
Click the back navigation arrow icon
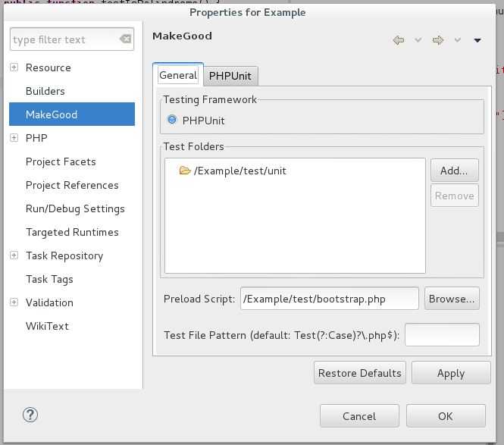[399, 40]
